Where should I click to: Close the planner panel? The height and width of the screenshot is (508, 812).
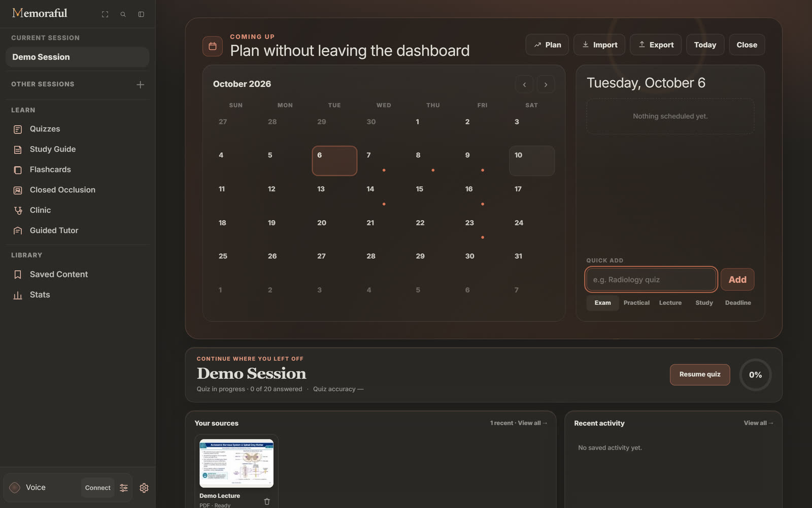pos(747,45)
